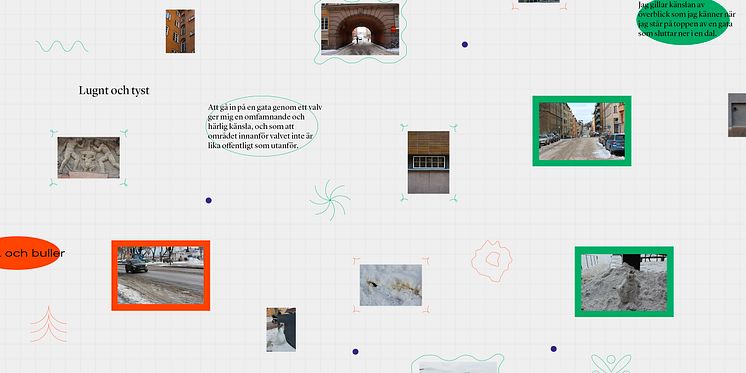Screen dimensions: 746x373
Task: Open the green-framed snow pile photo
Action: click(x=624, y=282)
